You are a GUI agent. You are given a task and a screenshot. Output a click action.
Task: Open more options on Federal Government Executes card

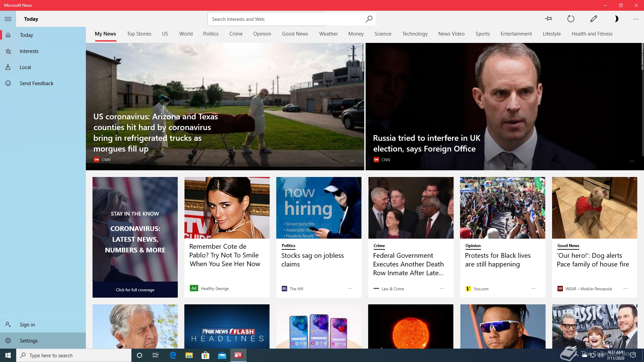441,288
